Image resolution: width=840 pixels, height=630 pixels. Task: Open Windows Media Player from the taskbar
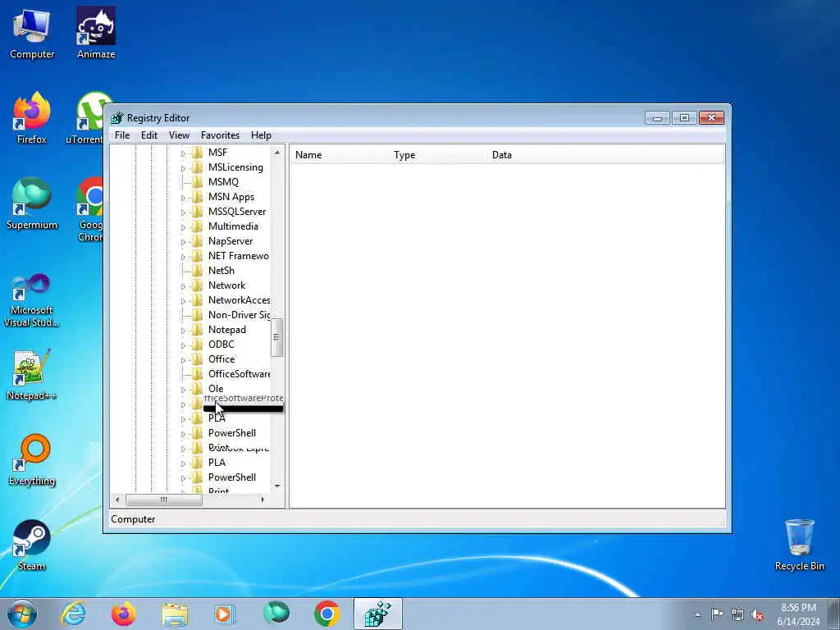click(x=224, y=614)
